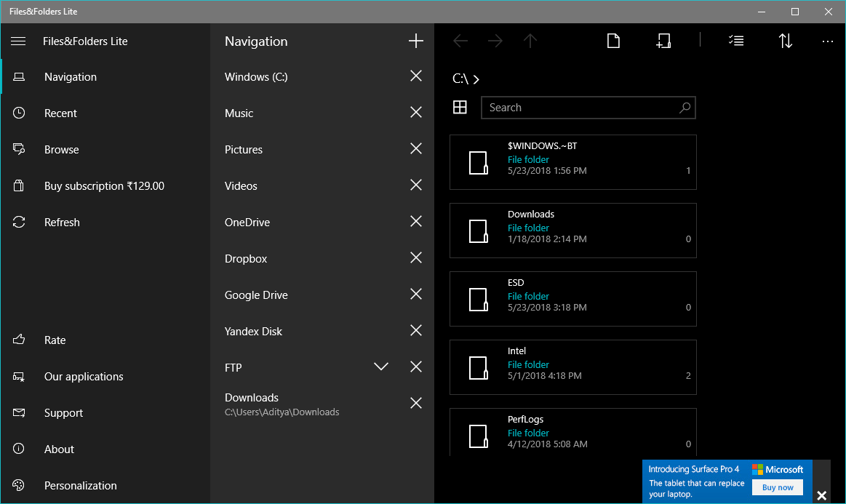Open the Recent menu item
Screen dimensions: 846x504
pos(60,113)
